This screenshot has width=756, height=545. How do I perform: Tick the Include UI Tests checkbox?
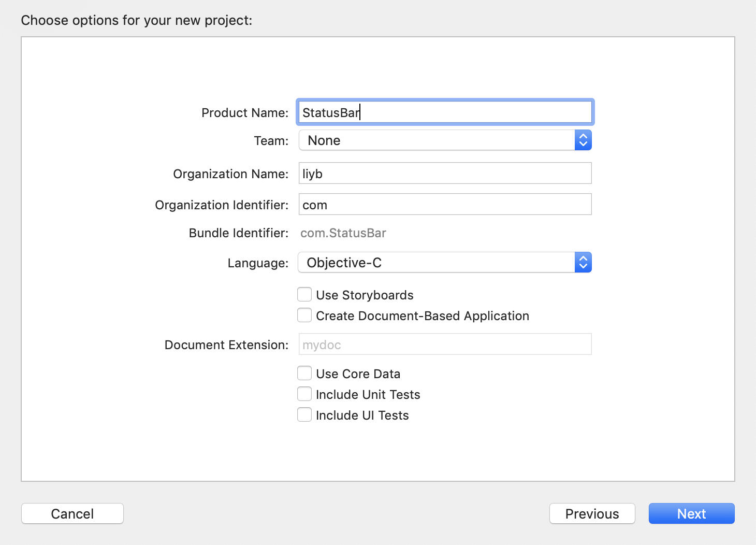click(304, 415)
